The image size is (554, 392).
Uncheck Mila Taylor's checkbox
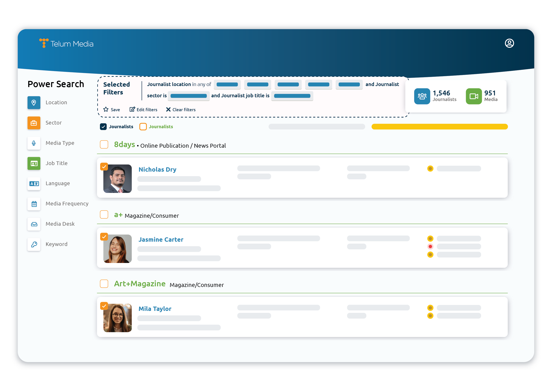104,306
